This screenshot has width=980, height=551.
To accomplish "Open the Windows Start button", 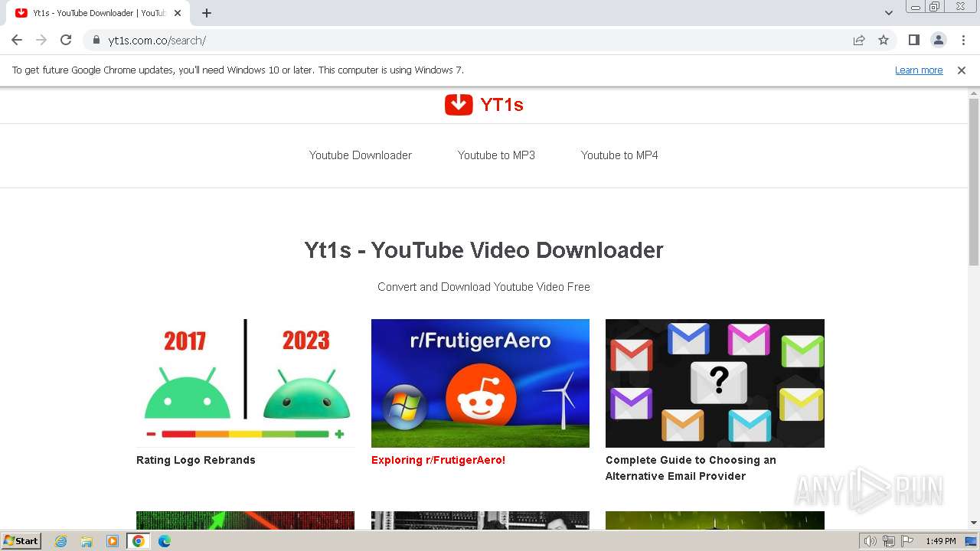I will click(21, 540).
